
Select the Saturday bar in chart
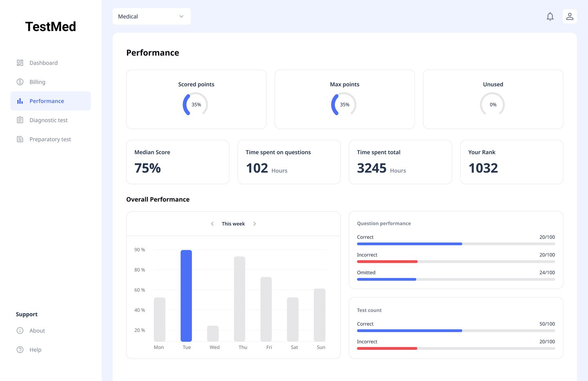(x=293, y=319)
